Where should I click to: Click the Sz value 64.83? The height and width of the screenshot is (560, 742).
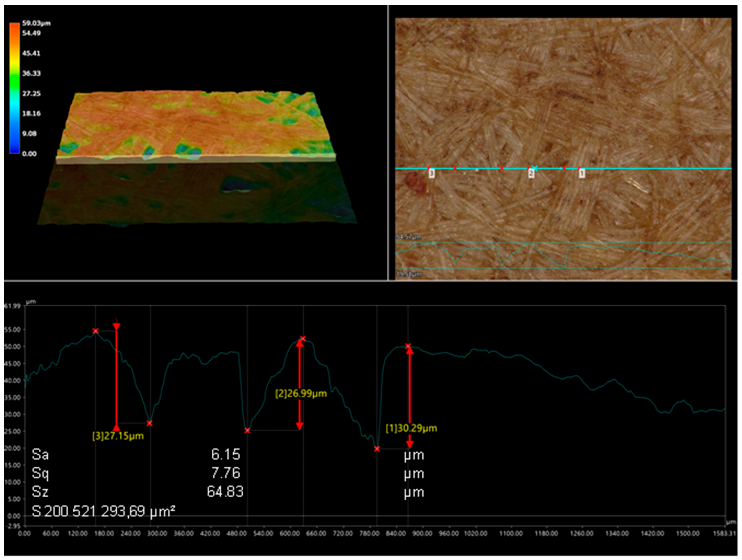click(x=225, y=492)
